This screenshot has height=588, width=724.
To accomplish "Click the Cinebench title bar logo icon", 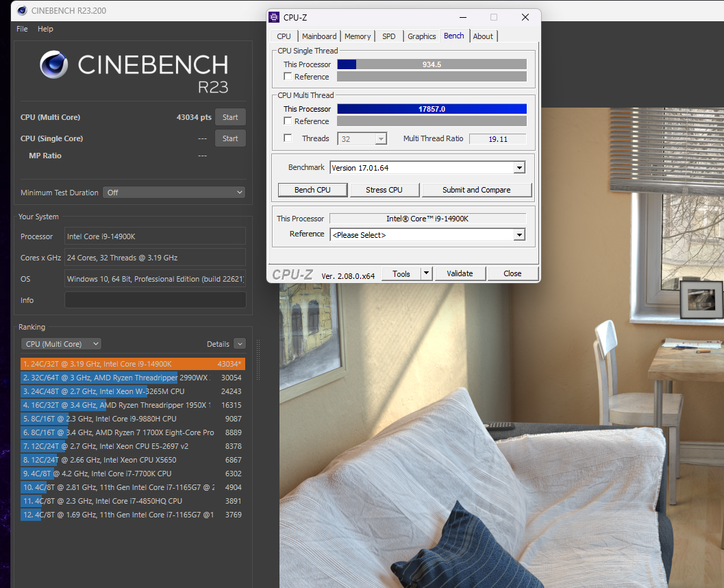I will click(22, 10).
